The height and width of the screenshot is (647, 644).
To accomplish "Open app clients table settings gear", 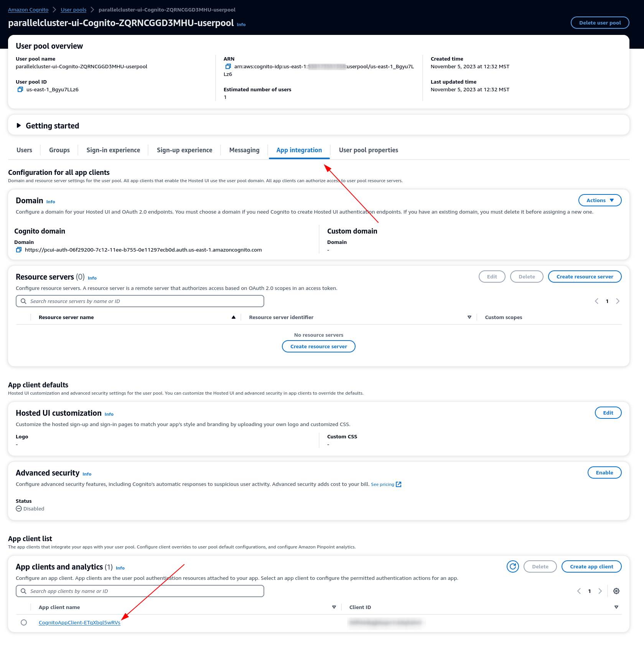I will click(x=616, y=591).
